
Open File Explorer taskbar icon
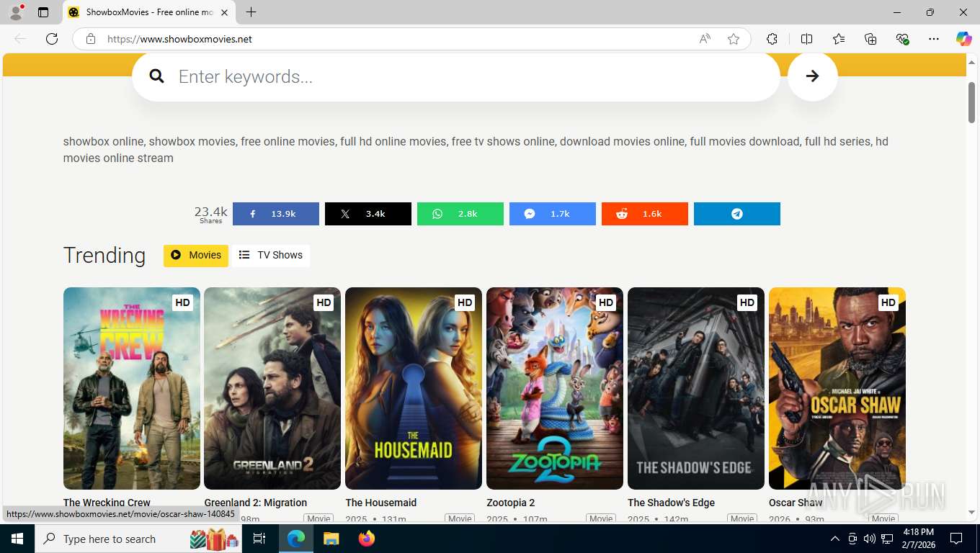click(x=331, y=539)
